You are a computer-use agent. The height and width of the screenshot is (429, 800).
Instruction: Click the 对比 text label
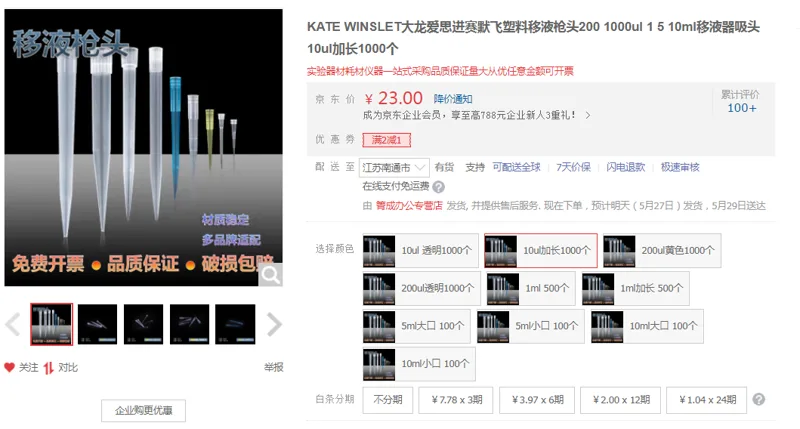[x=68, y=368]
